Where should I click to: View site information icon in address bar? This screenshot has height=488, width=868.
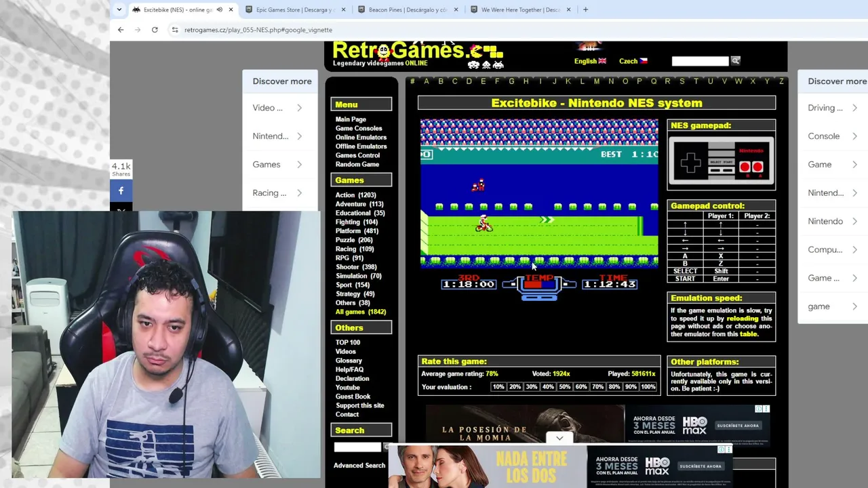(175, 30)
